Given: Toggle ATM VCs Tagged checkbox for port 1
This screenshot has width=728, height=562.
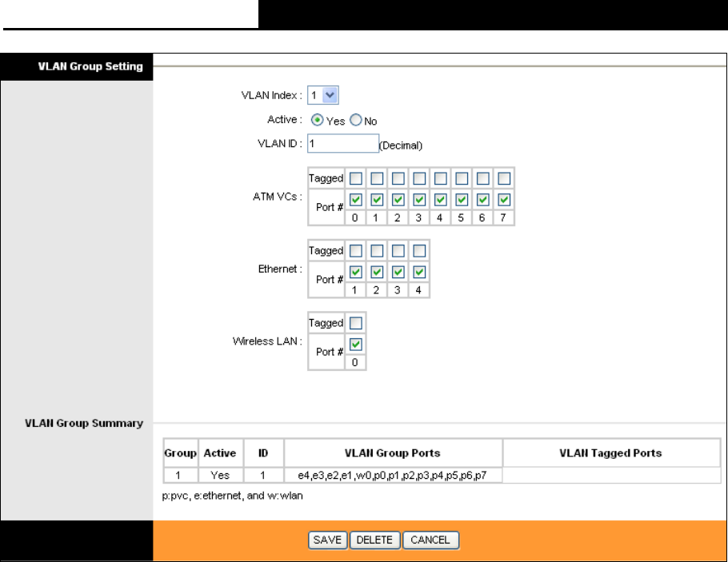Looking at the screenshot, I should coord(377,178).
